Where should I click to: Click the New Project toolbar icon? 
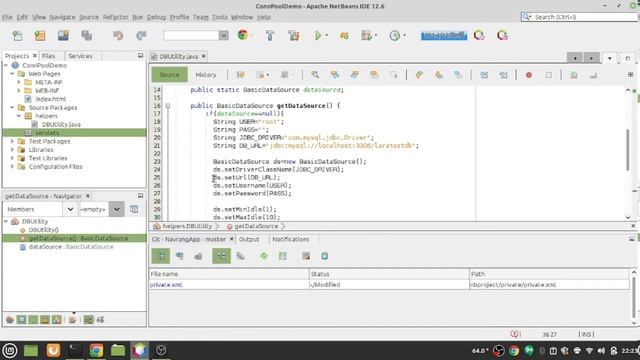[40, 36]
